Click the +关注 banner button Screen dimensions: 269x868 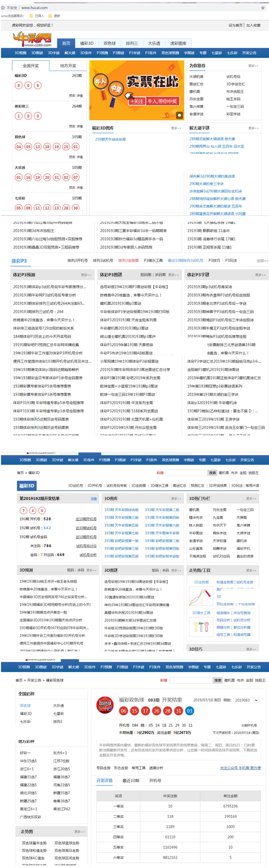click(137, 101)
